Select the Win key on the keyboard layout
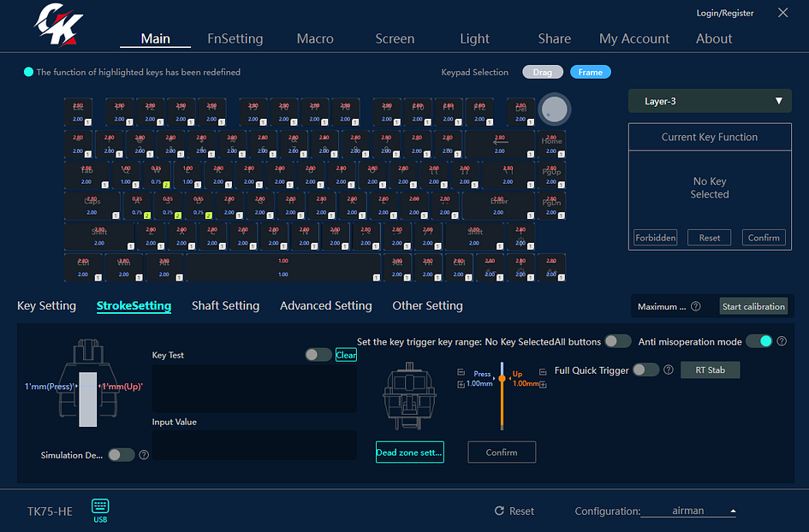Image resolution: width=809 pixels, height=532 pixels. click(x=124, y=268)
